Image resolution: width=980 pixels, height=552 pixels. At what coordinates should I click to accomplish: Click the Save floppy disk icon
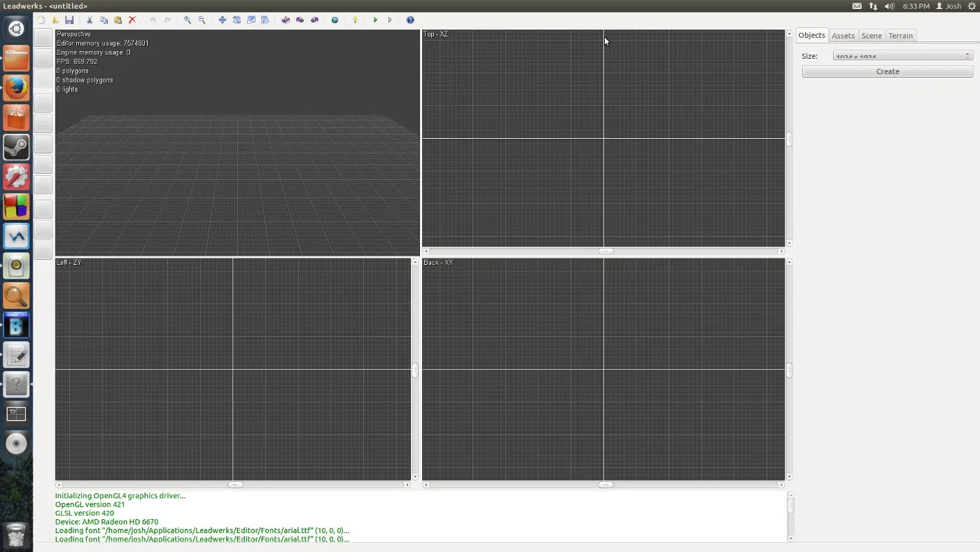point(69,20)
